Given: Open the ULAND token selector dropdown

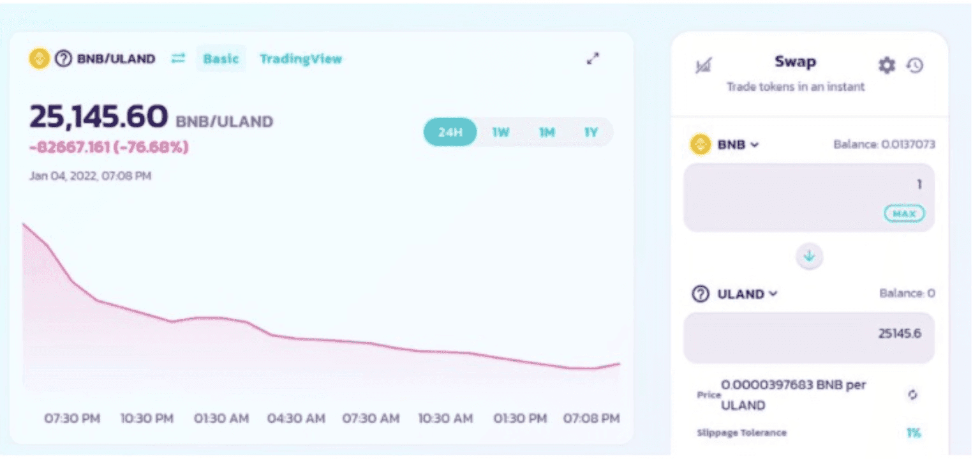Looking at the screenshot, I should tap(736, 294).
